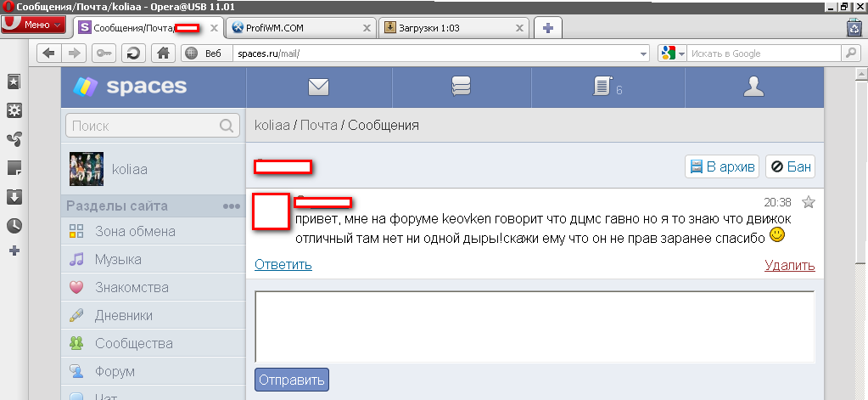Open a new tab with plus button
This screenshot has width=868, height=400.
[x=548, y=28]
